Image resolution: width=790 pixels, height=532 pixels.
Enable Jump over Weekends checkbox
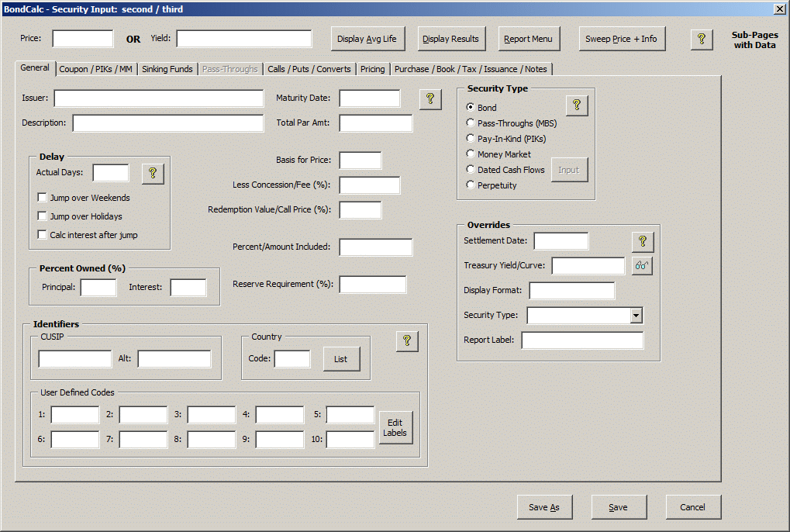pos(43,198)
